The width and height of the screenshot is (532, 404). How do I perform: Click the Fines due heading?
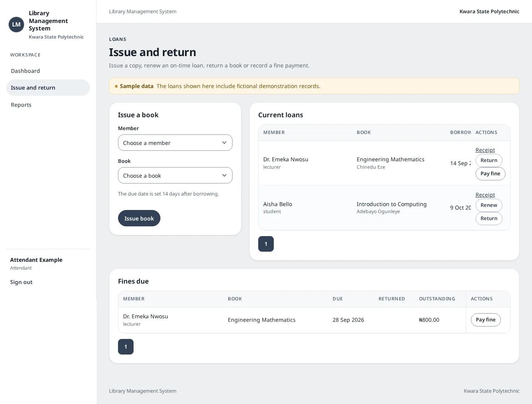click(133, 281)
